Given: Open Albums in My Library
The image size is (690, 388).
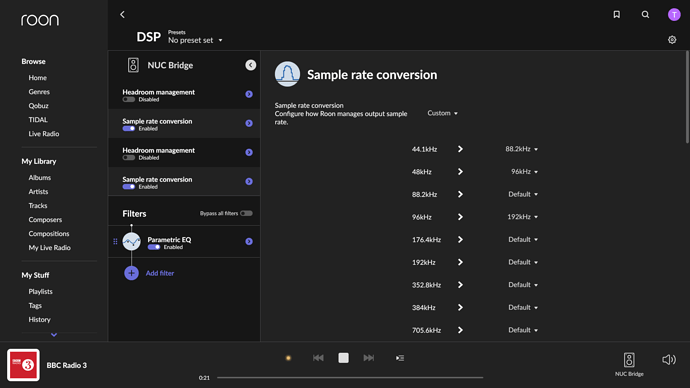Looking at the screenshot, I should coord(40,178).
